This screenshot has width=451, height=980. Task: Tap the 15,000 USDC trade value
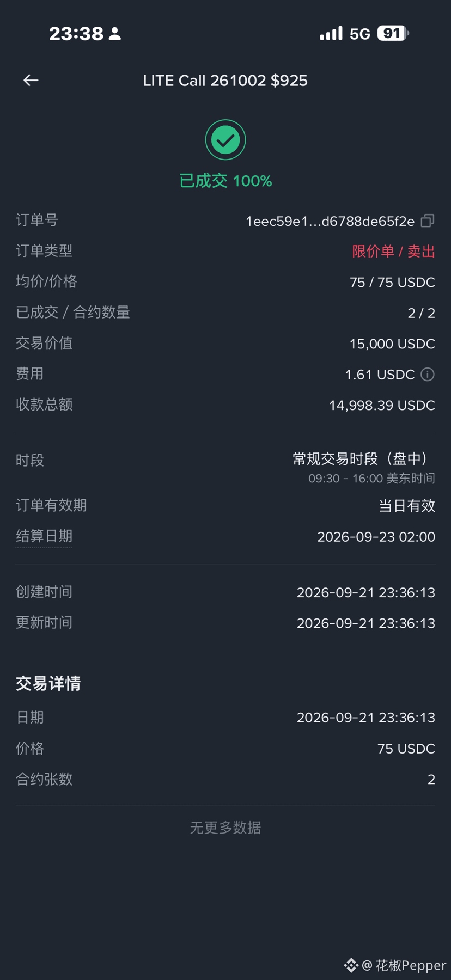pyautogui.click(x=392, y=344)
